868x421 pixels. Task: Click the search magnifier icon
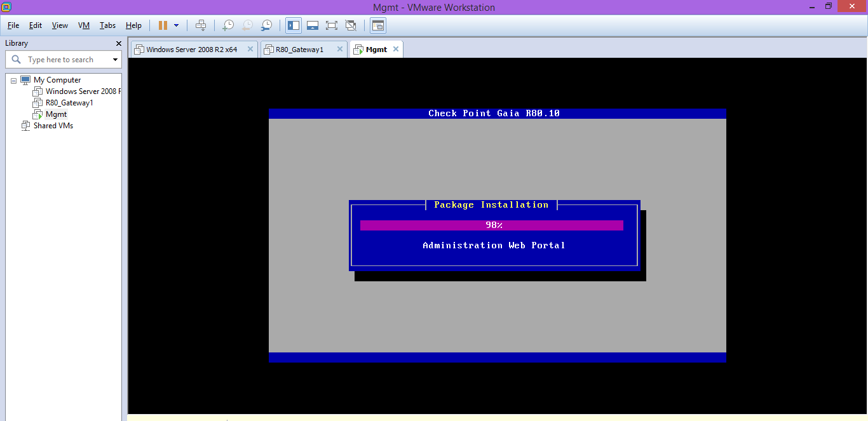pos(17,60)
